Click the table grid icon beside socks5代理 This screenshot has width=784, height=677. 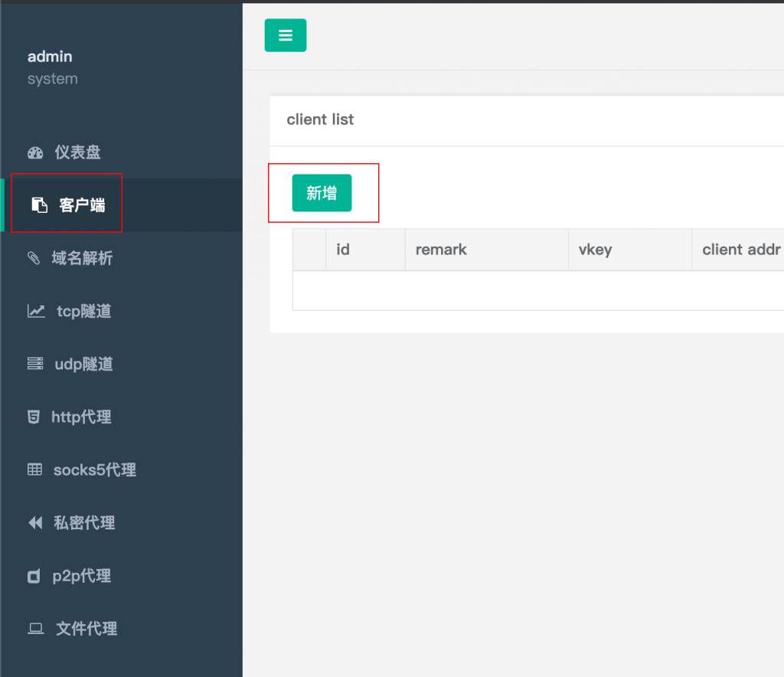click(35, 470)
